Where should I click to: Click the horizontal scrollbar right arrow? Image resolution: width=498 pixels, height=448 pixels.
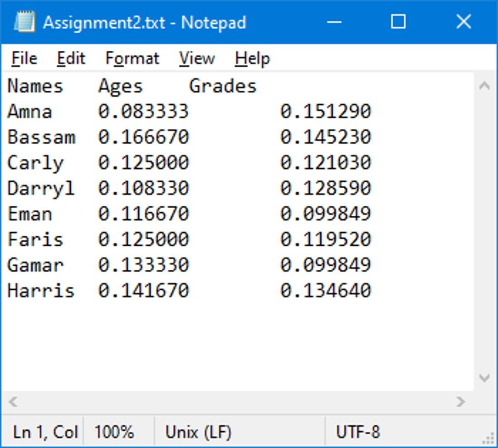coord(460,402)
